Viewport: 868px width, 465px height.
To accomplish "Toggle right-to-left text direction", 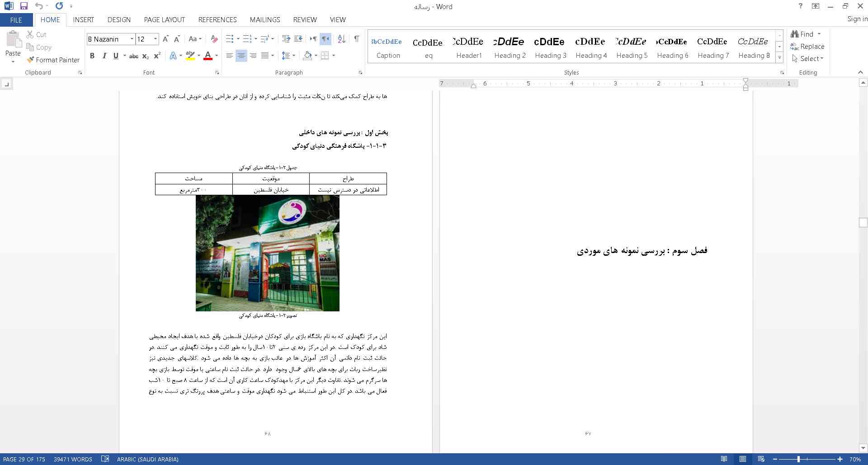I will (325, 39).
